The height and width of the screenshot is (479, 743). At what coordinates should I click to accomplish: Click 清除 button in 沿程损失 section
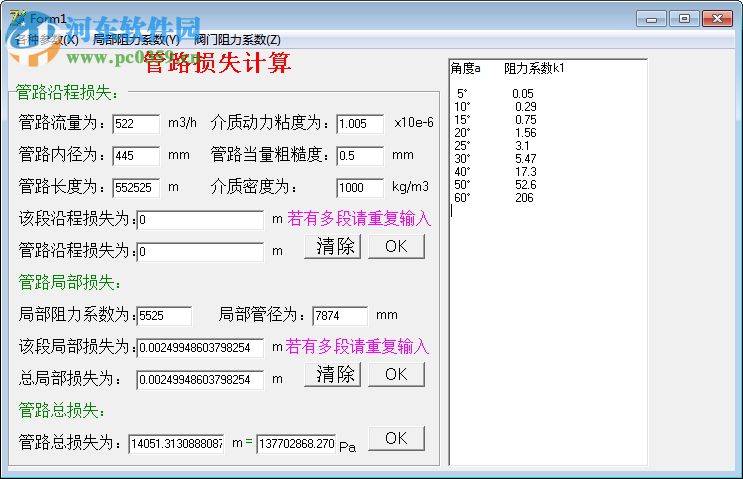[x=333, y=247]
